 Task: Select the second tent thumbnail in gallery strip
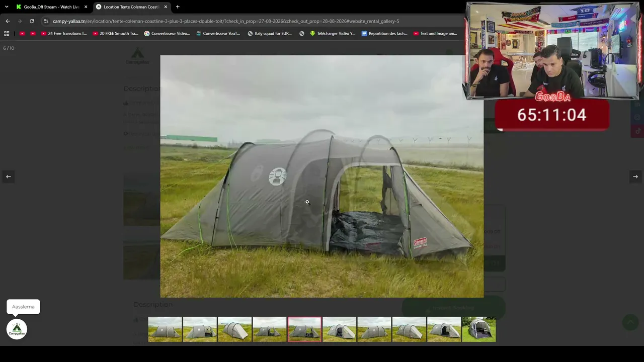coord(200,329)
